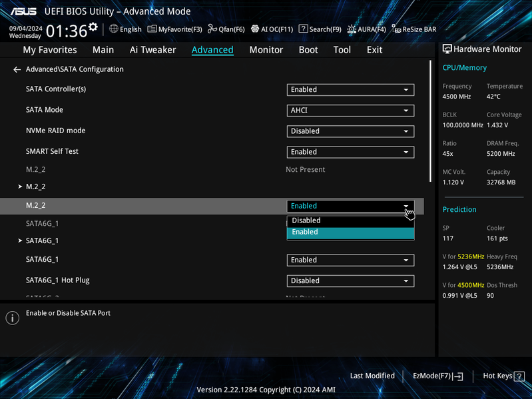
Task: Click the Enable or Disable SATA Port help text
Action: point(68,313)
